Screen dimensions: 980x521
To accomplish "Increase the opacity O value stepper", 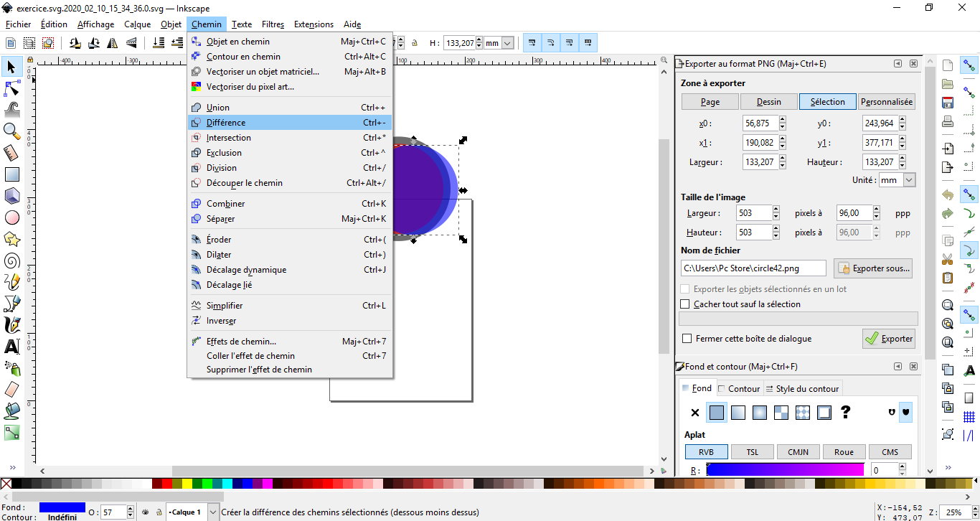I will coord(130,509).
